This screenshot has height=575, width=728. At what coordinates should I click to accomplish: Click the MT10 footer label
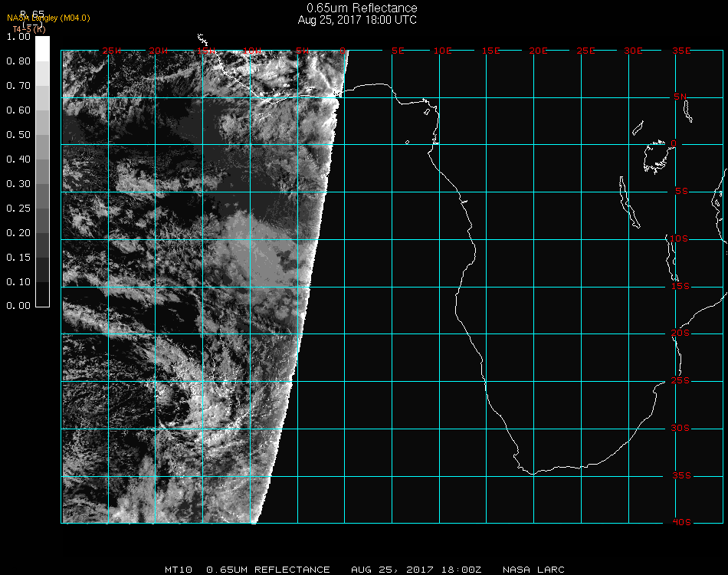coord(178,570)
